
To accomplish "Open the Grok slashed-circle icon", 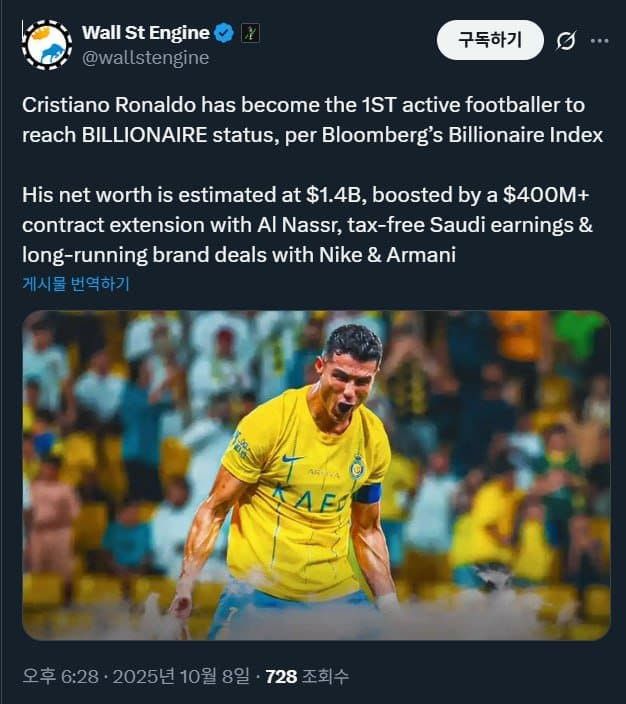I will pyautogui.click(x=565, y=41).
